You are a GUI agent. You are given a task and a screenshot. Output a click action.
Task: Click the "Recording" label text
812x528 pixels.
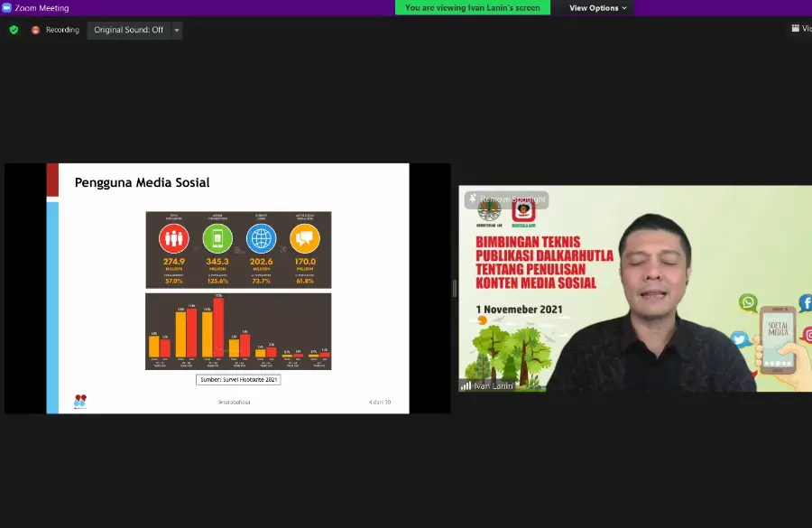point(62,30)
